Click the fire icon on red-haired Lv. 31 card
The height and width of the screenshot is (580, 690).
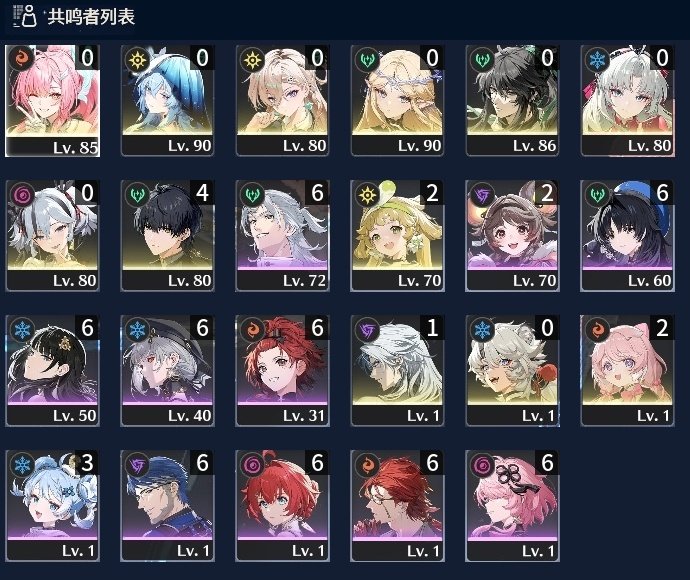[252, 329]
